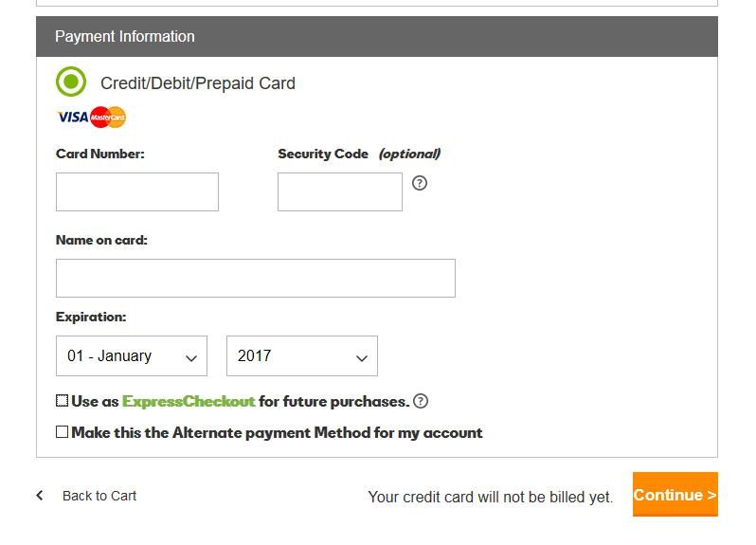Click the back arrow beside Back to Cart

point(40,495)
